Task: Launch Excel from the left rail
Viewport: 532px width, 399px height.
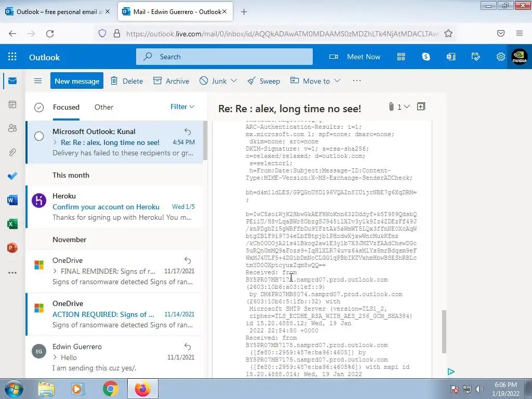Action: point(12,224)
